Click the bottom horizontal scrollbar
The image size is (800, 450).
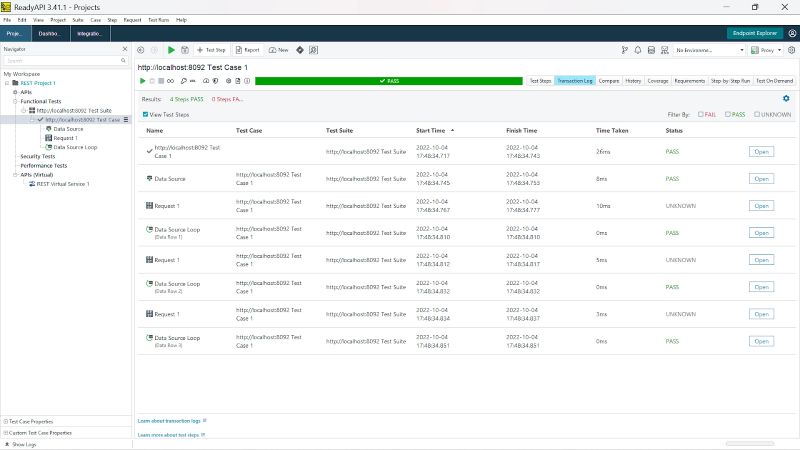pos(749,444)
